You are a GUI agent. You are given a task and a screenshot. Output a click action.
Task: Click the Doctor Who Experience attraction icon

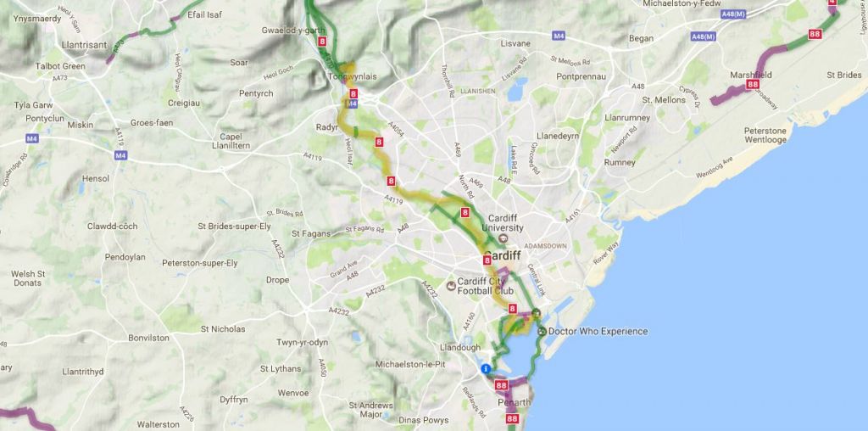point(542,331)
